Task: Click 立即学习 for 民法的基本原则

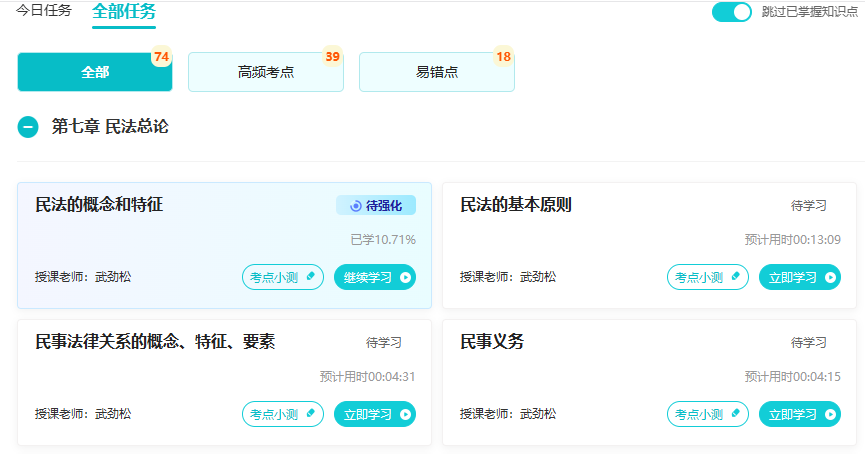Action: coord(800,277)
